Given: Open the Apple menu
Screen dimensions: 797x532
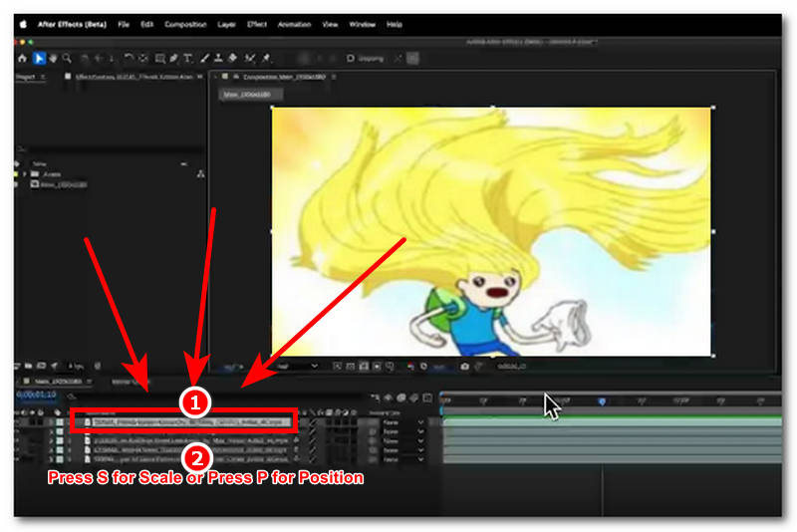Looking at the screenshot, I should point(23,24).
